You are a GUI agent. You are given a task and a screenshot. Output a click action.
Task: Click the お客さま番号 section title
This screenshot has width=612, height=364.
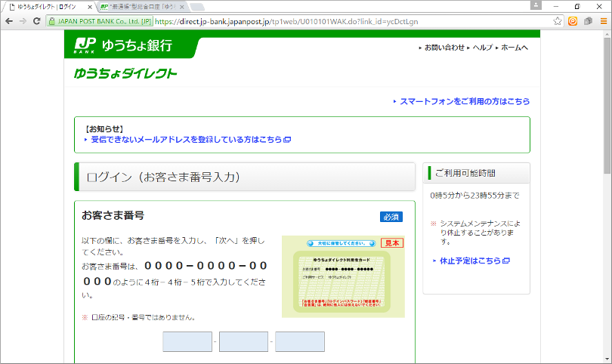pos(113,215)
